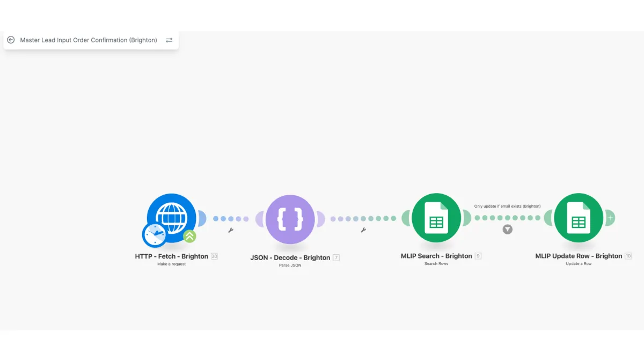Click the Parse JSON subtitle

290,265
